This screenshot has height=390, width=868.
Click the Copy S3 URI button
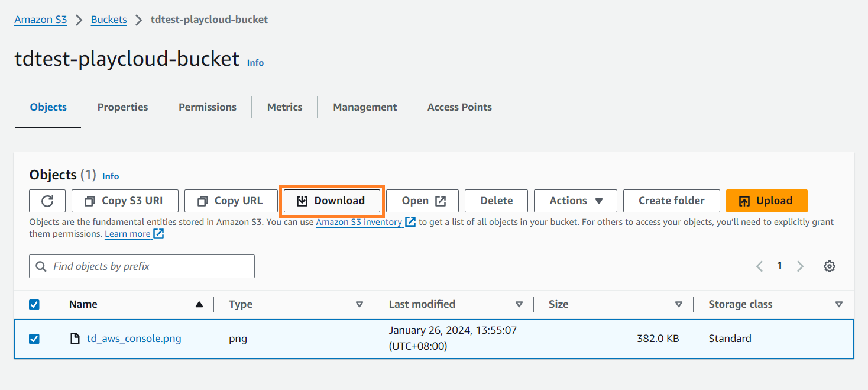[124, 201]
